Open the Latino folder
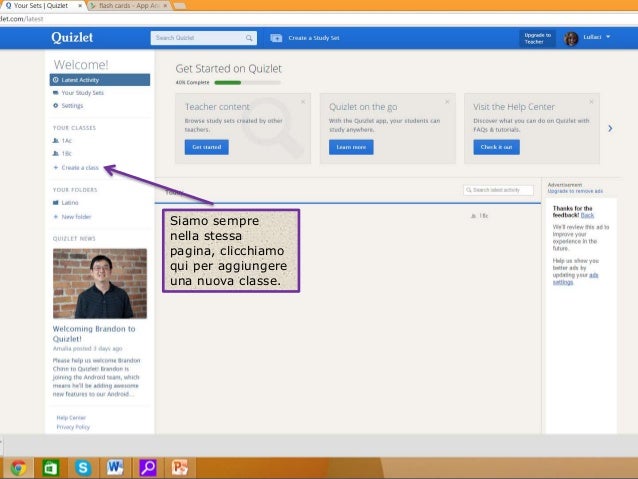The image size is (638, 479). pos(70,202)
